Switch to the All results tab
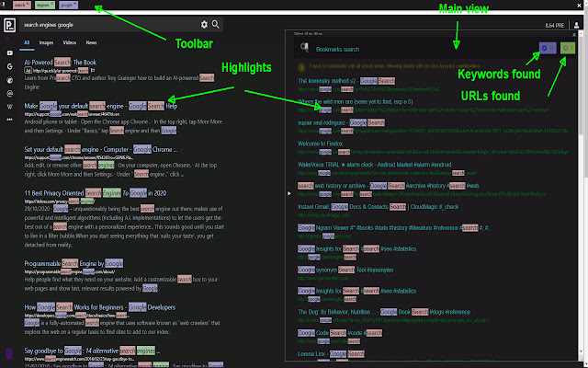Screen dimensions: 588x368 click(27, 43)
